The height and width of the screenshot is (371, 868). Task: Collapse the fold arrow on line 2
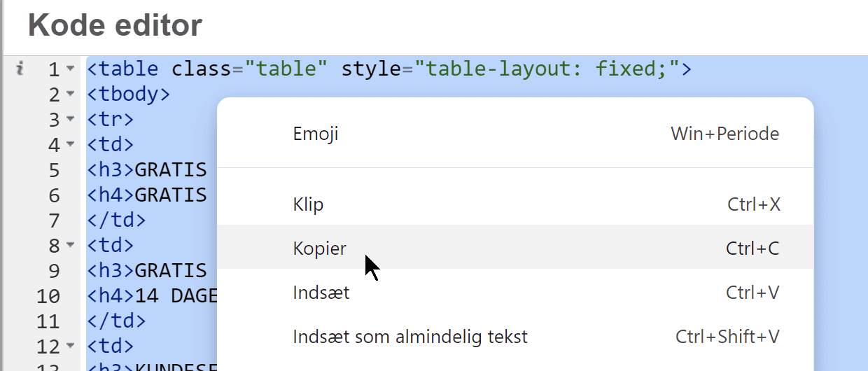point(70,94)
